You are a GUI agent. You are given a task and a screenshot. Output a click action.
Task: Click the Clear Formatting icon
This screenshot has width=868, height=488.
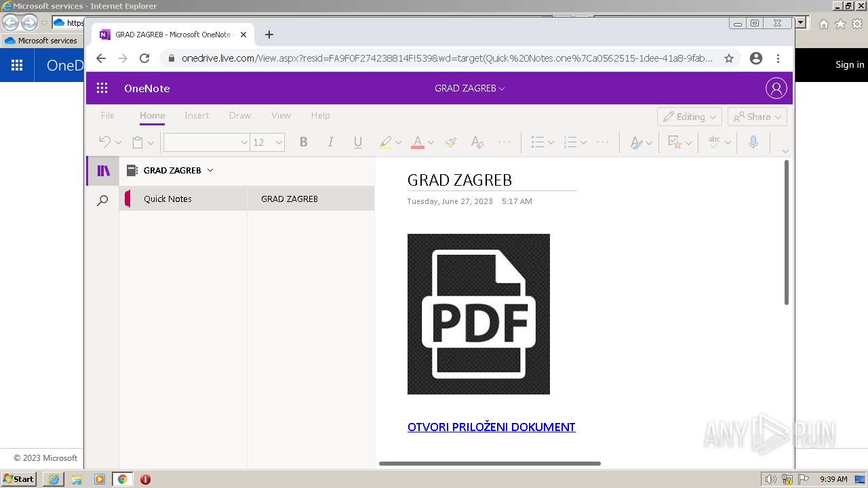point(477,142)
